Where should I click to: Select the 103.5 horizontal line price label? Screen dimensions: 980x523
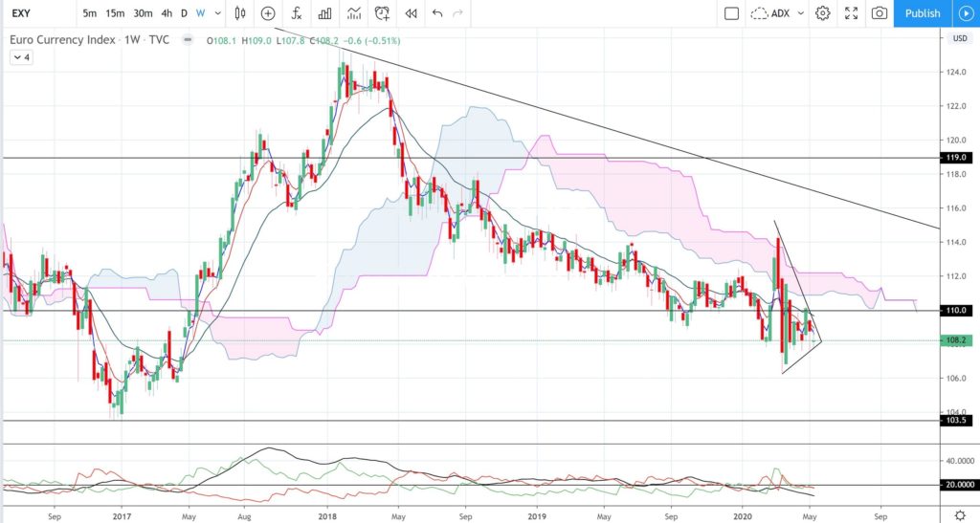pyautogui.click(x=956, y=420)
